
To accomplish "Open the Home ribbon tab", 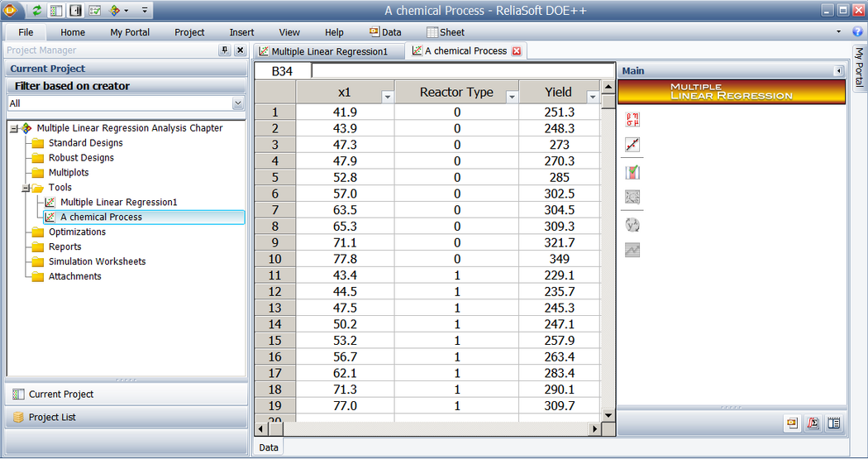I will pos(73,32).
